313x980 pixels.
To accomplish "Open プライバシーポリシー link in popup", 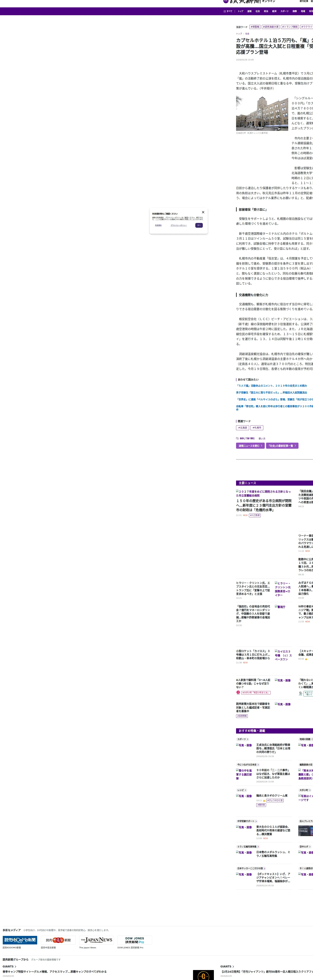I will pos(179,225).
